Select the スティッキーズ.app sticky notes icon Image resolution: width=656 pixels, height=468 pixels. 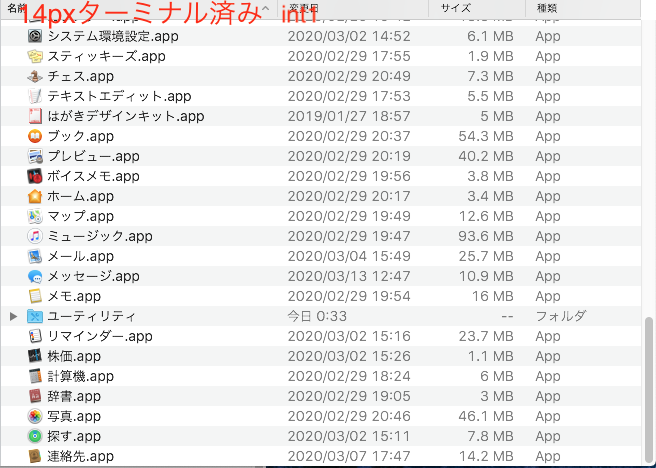(x=35, y=56)
